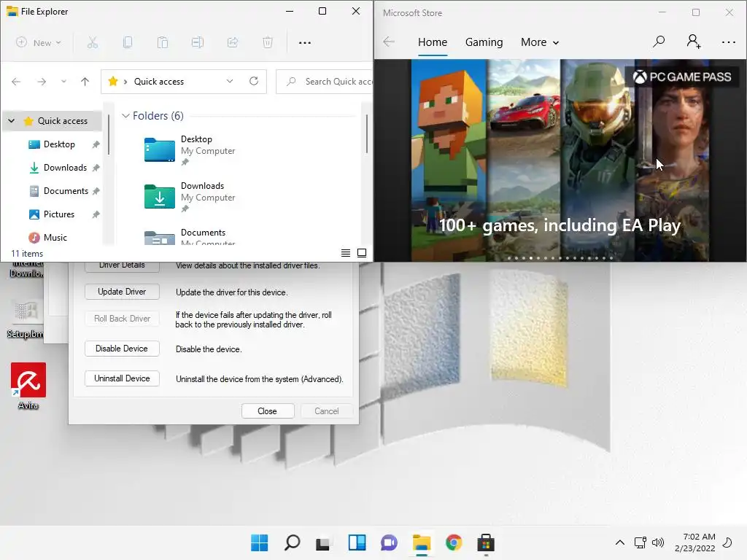Screen dimensions: 747x560
Task: Open the New dropdown in File Explorer
Action: 39,42
